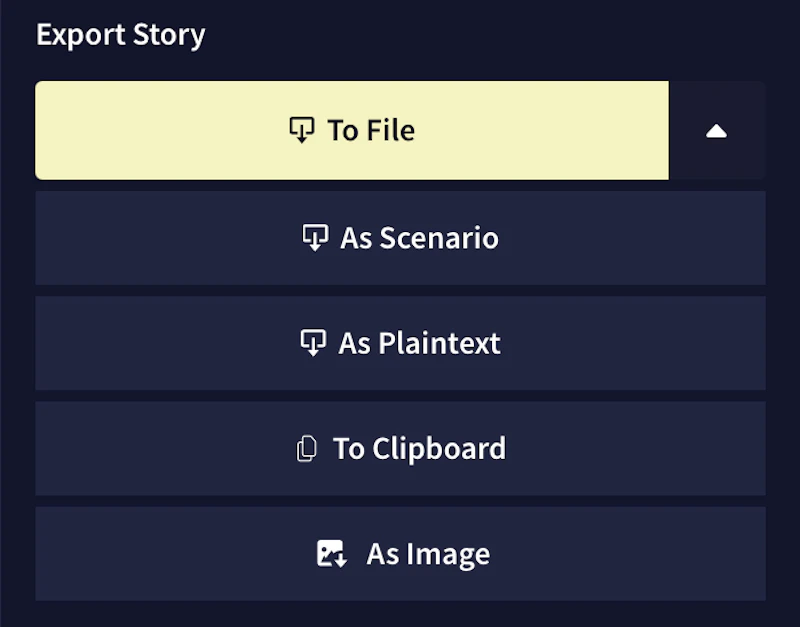Image resolution: width=800 pixels, height=627 pixels.
Task: Export the story As Image
Action: coord(400,553)
